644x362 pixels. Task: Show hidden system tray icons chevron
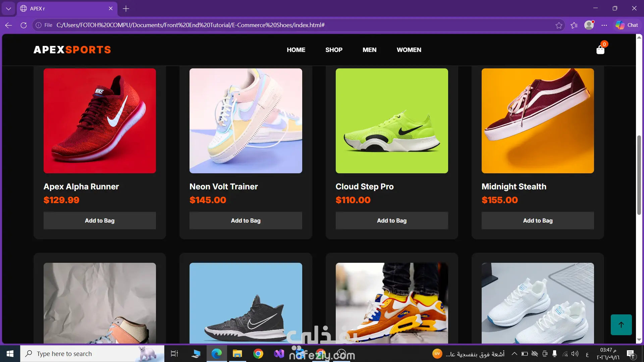514,354
